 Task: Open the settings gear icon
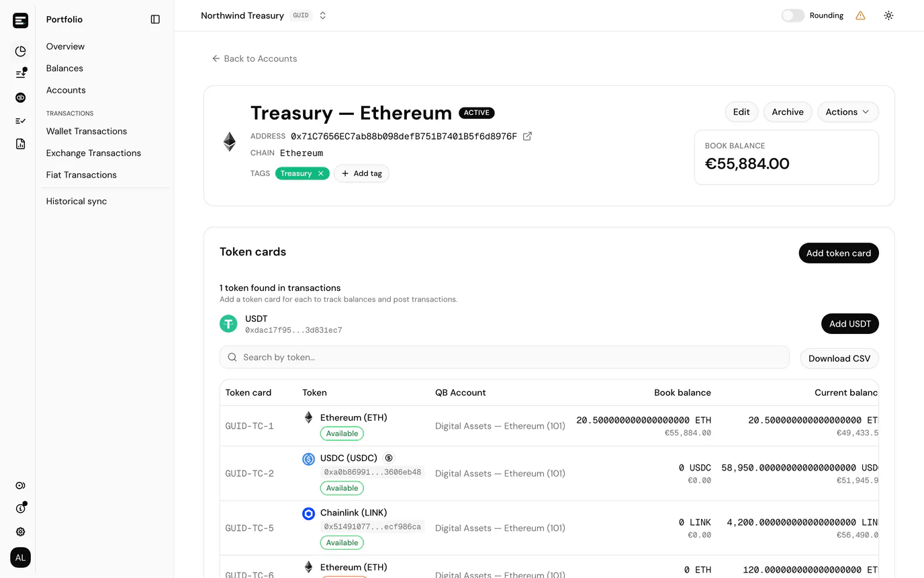[21, 532]
